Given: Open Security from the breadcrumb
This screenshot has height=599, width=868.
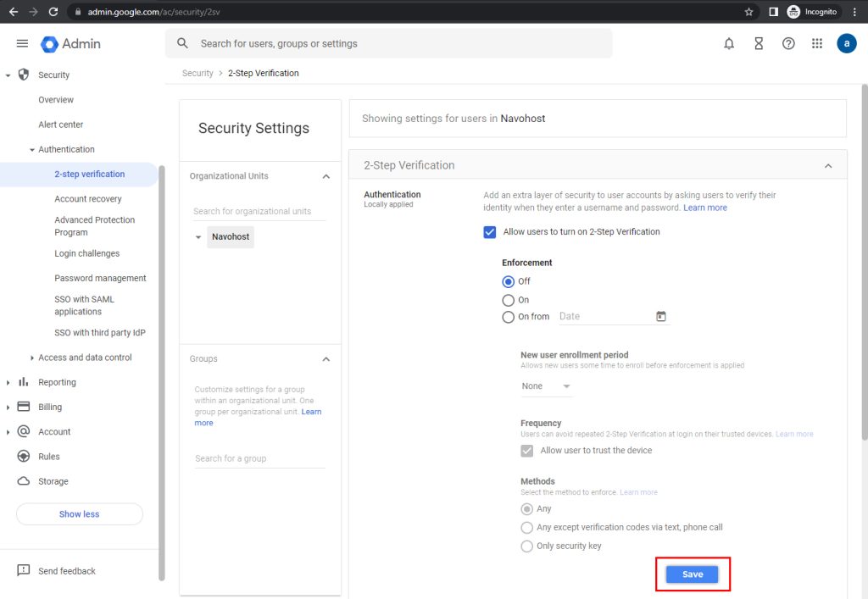Looking at the screenshot, I should (x=198, y=73).
